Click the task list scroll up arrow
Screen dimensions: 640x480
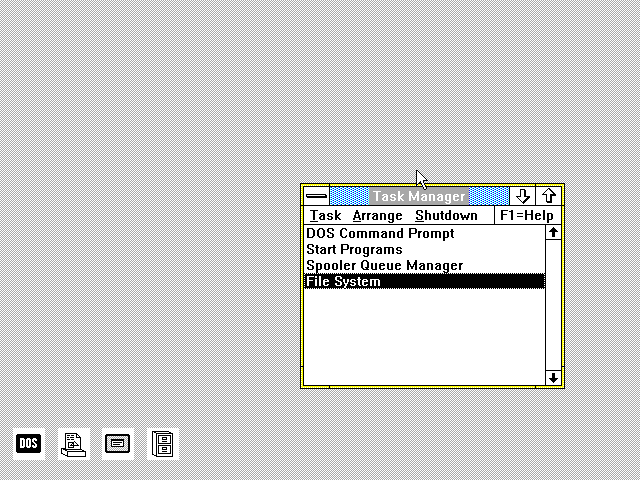553,233
